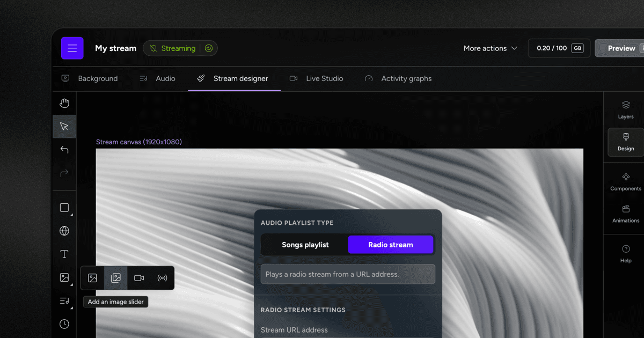Add a video from flyout
This screenshot has width=644, height=338.
139,278
